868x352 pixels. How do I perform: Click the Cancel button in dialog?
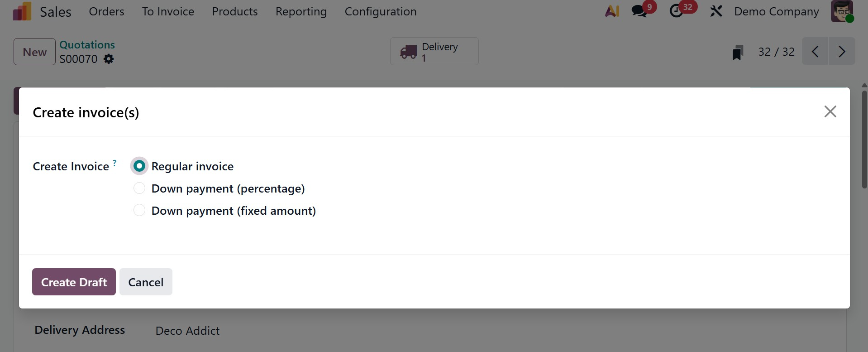(x=146, y=282)
